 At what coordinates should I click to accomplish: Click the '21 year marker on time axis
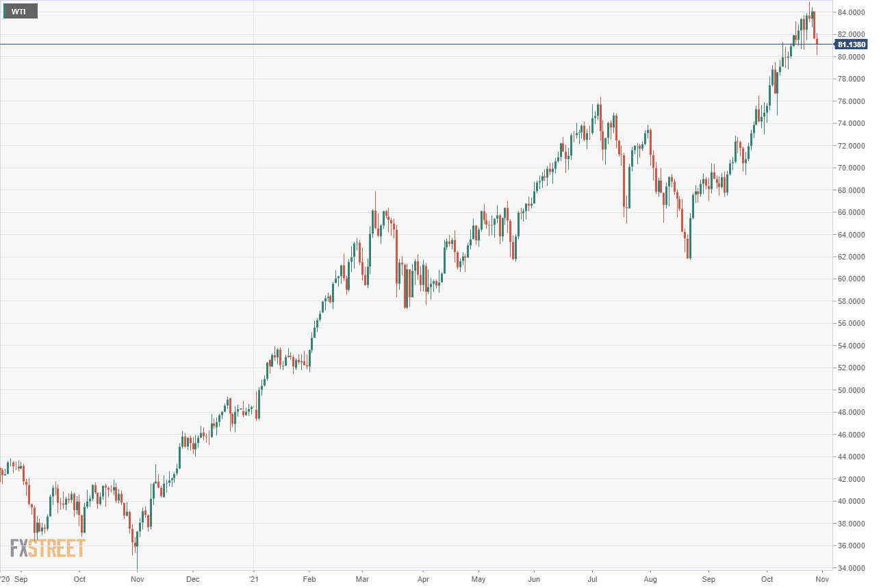tap(253, 579)
